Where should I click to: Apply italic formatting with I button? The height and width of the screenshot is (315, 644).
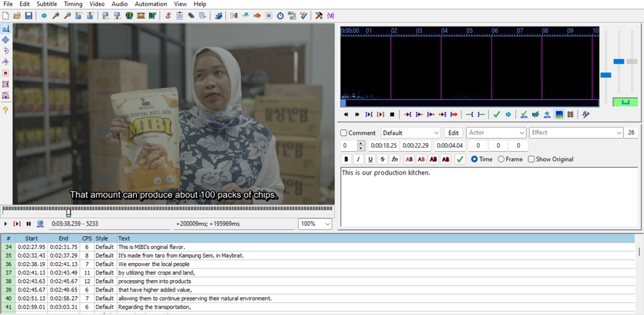pyautogui.click(x=358, y=159)
